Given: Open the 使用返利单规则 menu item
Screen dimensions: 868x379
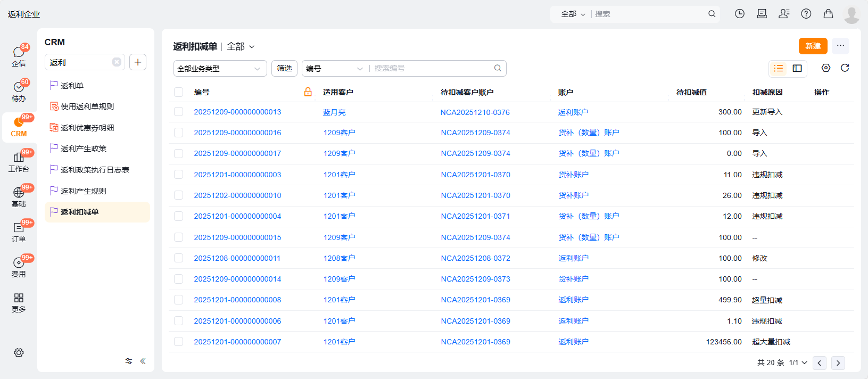Looking at the screenshot, I should [x=97, y=106].
